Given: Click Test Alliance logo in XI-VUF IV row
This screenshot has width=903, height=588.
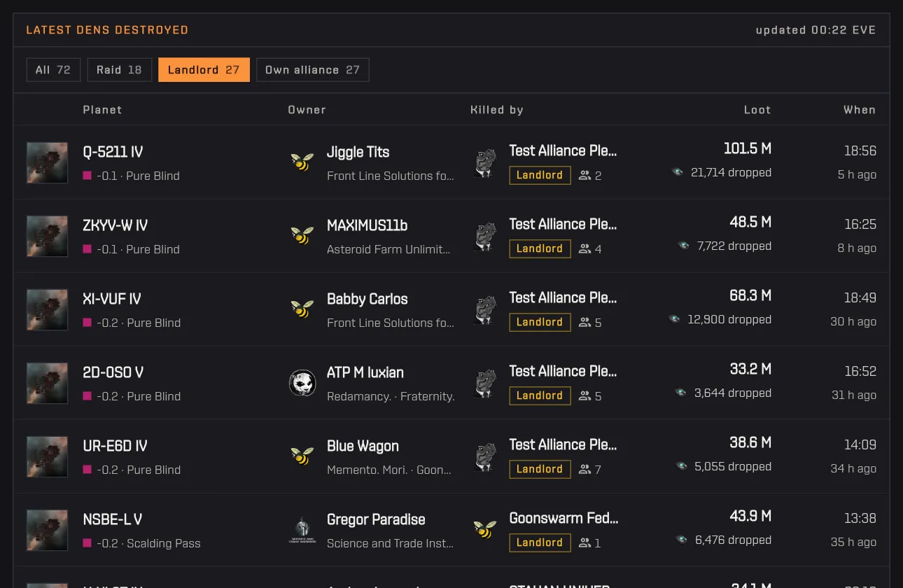Looking at the screenshot, I should pos(485,309).
